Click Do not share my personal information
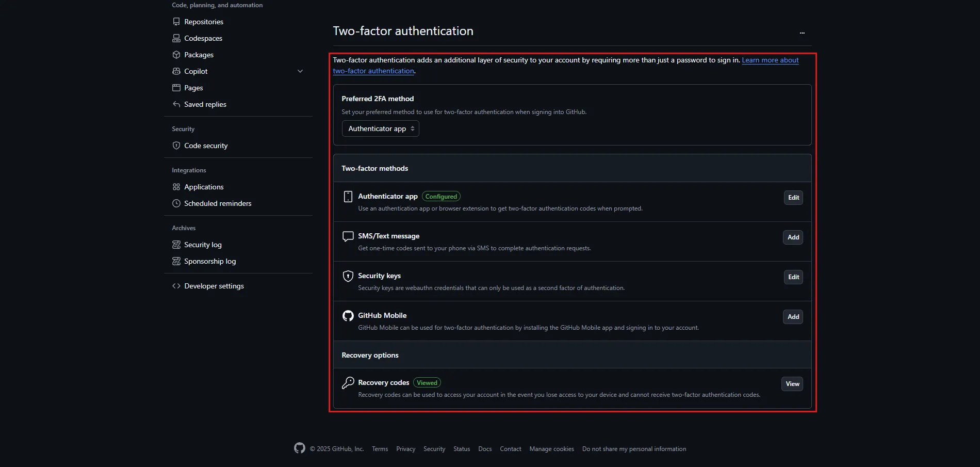 634,449
